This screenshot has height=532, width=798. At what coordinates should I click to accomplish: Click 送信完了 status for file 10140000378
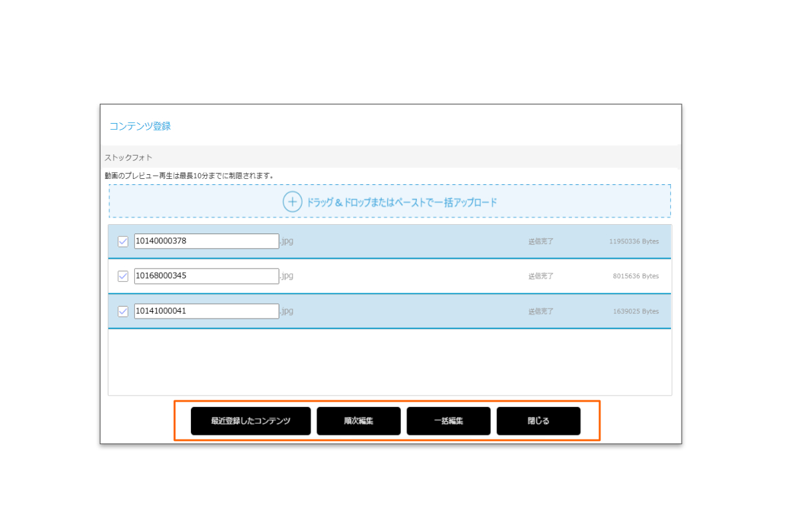pos(541,241)
